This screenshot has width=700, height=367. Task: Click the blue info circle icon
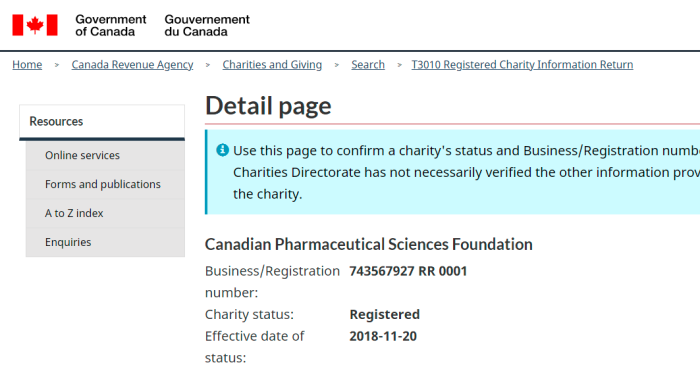click(x=222, y=150)
